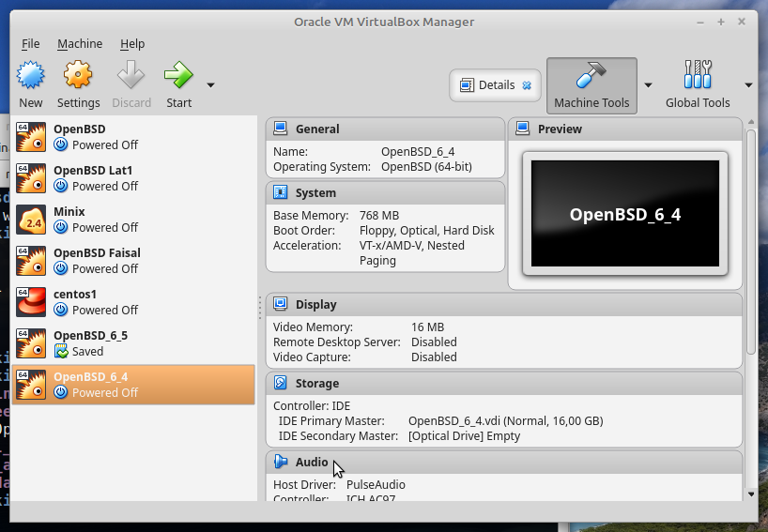The image size is (768, 532).
Task: Expand the Start button dropdown arrow
Action: pos(210,85)
